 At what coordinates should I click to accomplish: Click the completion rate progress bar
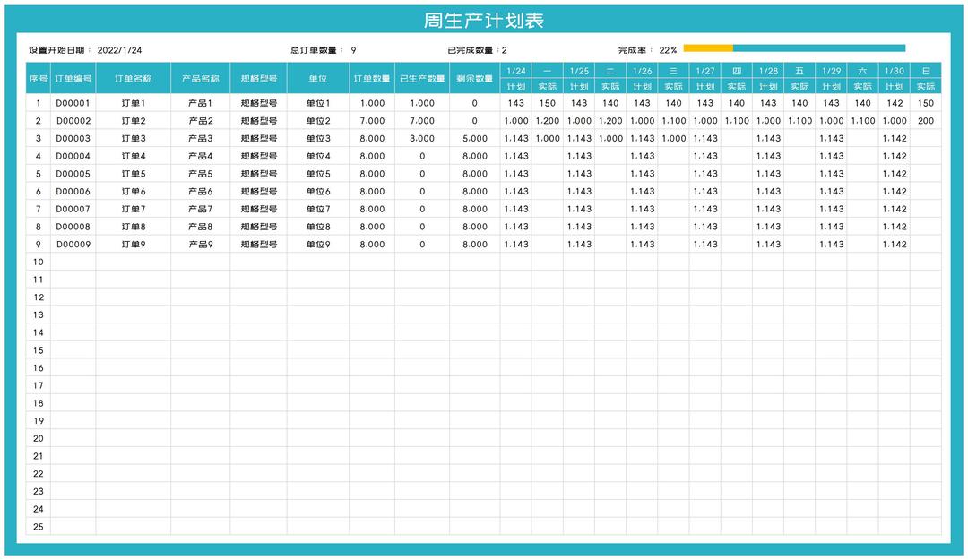794,48
